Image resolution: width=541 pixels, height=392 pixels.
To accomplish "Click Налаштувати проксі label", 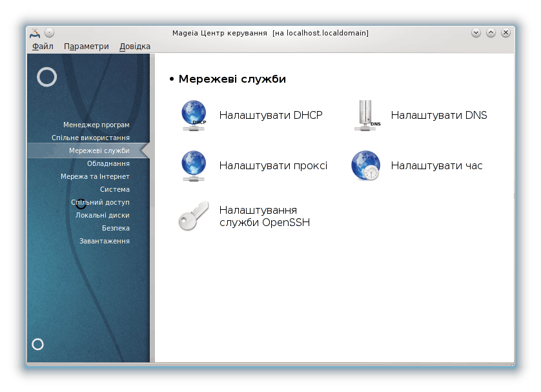I will 273,165.
